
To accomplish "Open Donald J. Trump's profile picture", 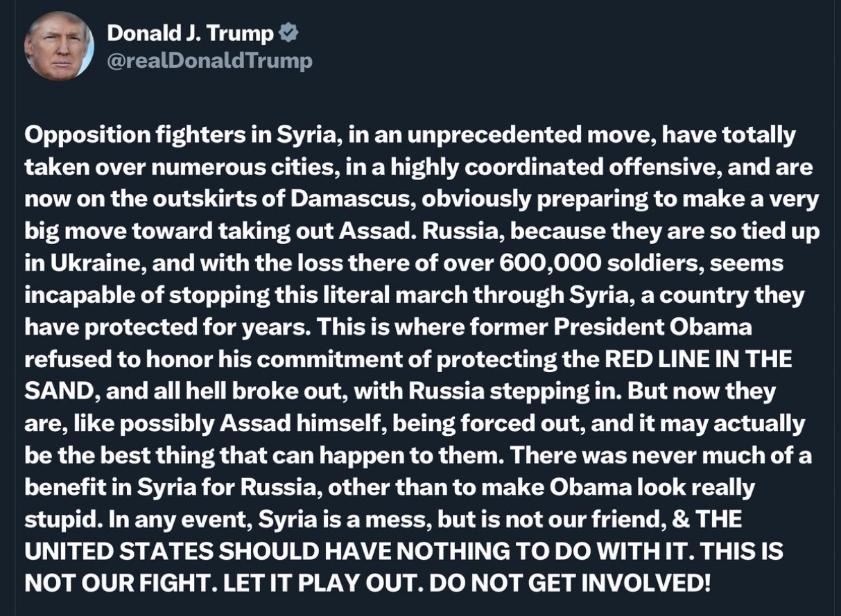I will tap(58, 46).
